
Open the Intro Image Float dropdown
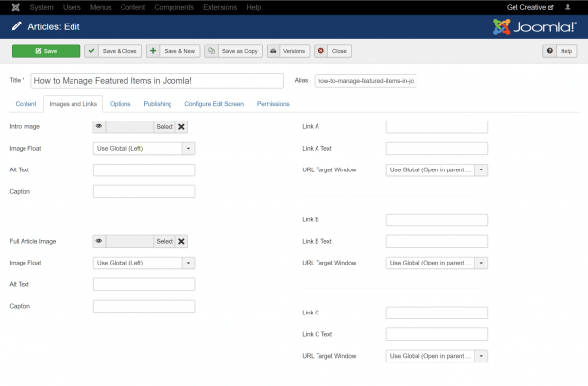[x=144, y=148]
